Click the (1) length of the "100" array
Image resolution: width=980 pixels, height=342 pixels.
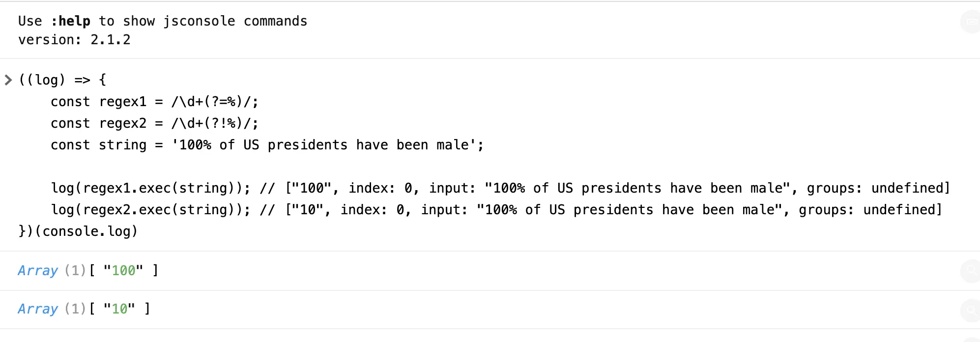(75, 270)
